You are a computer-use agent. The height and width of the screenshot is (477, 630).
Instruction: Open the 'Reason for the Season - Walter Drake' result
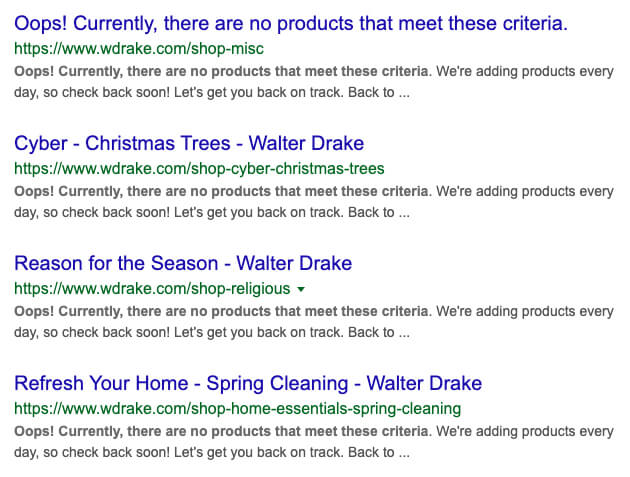click(183, 264)
